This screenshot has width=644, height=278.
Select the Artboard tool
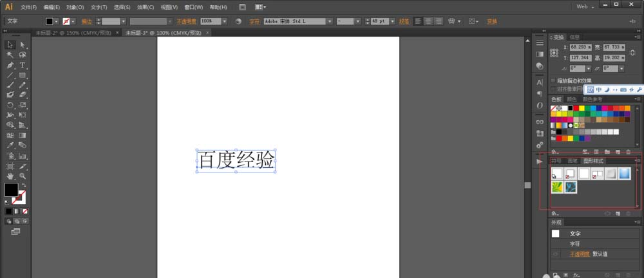(x=11, y=166)
